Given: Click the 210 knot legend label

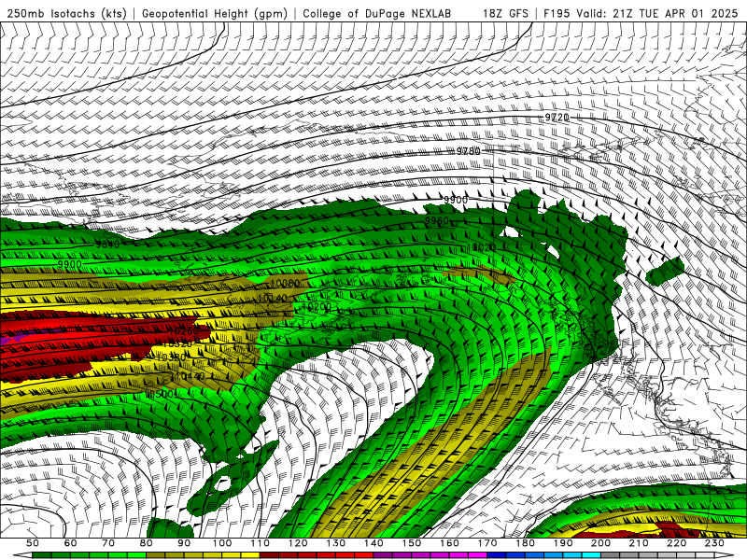Looking at the screenshot, I should pyautogui.click(x=639, y=543).
